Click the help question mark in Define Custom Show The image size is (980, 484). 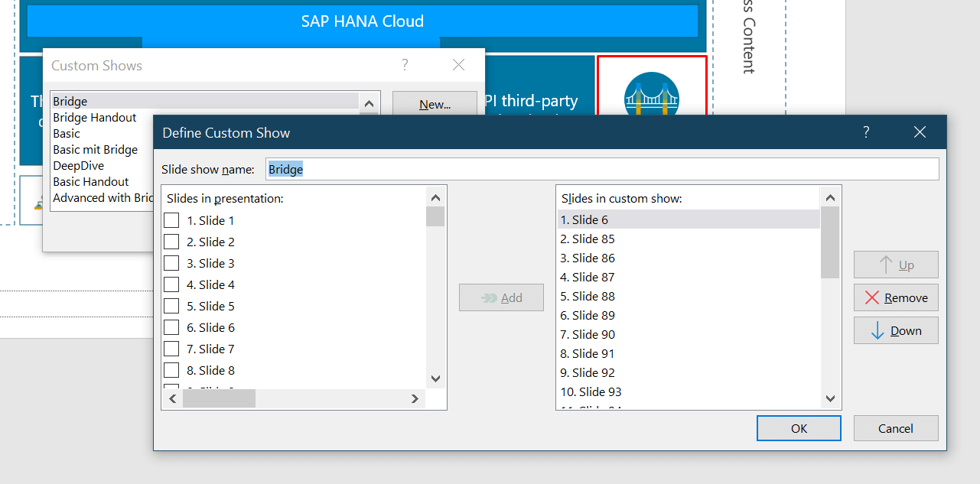(x=866, y=132)
